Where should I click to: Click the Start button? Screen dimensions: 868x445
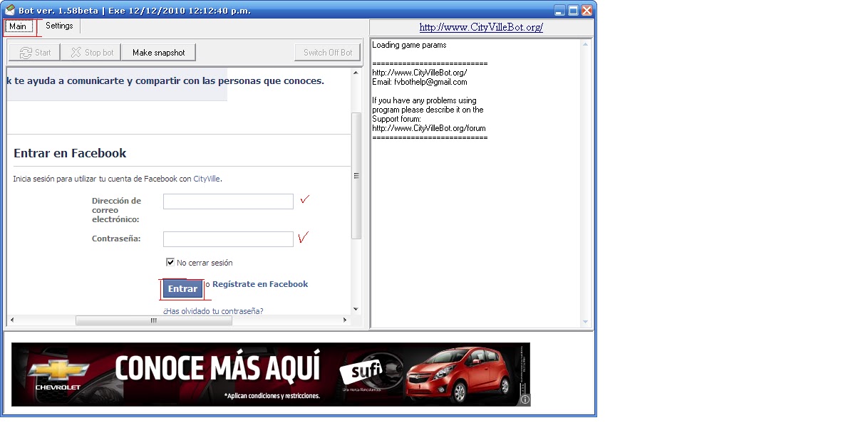(35, 53)
